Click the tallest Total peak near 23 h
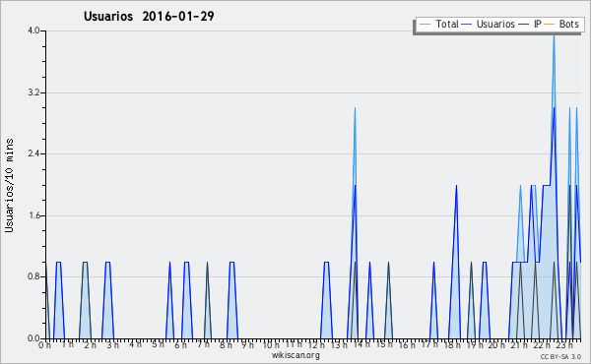Screen dimensions: 591x364 [554, 35]
